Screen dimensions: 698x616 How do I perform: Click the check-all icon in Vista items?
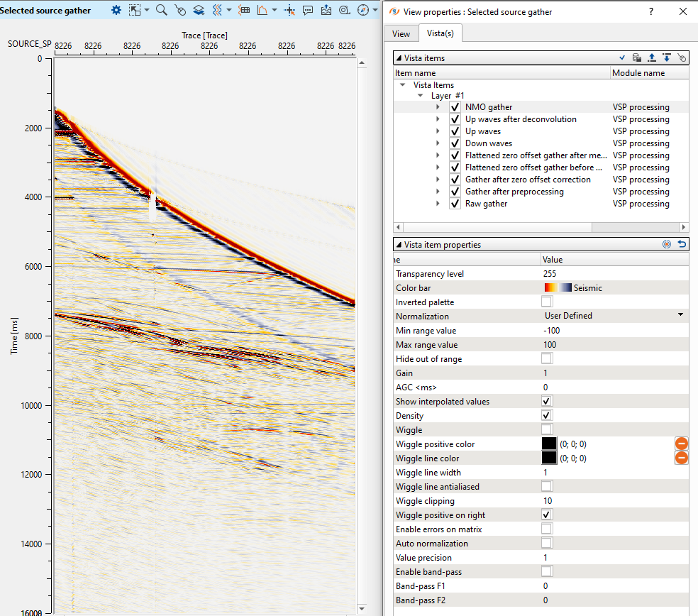(x=622, y=57)
